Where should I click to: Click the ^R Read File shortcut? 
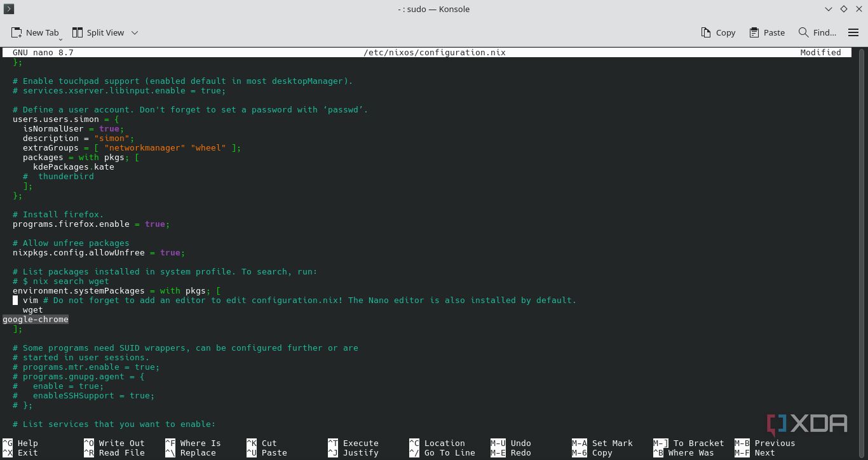coord(114,452)
